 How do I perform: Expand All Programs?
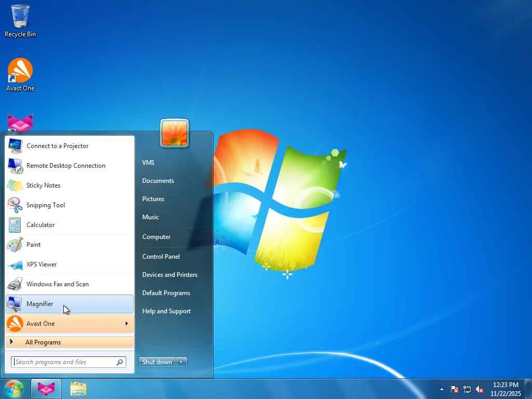tap(70, 342)
